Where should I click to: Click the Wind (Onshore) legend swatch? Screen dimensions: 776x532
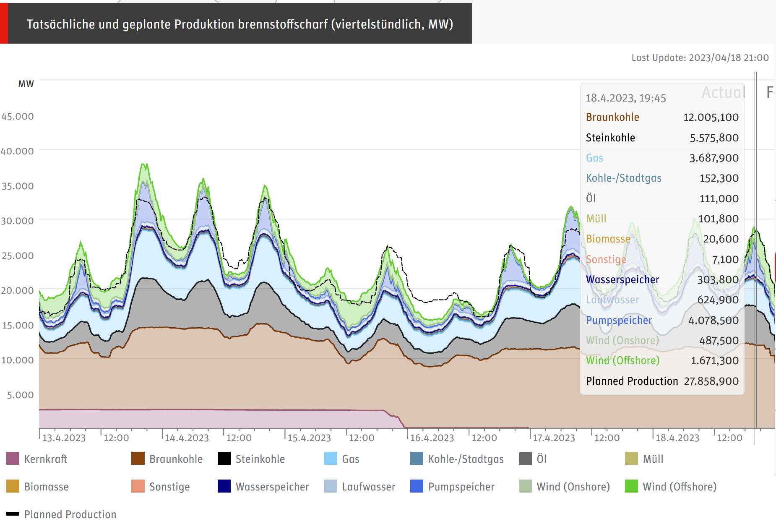click(x=526, y=486)
